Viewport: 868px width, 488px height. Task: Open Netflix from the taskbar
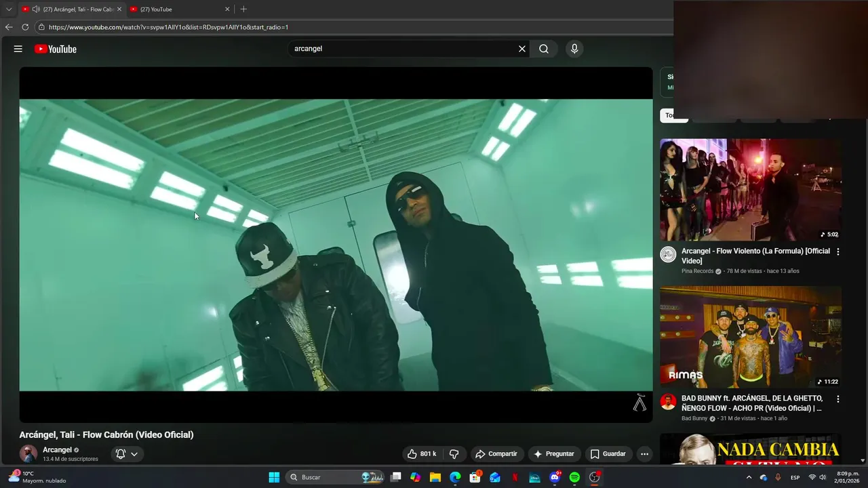[515, 477]
